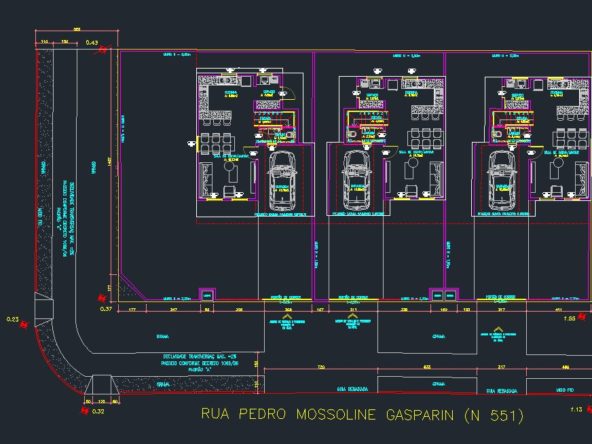Select the curb ramp on the left sidewalk

44,310
